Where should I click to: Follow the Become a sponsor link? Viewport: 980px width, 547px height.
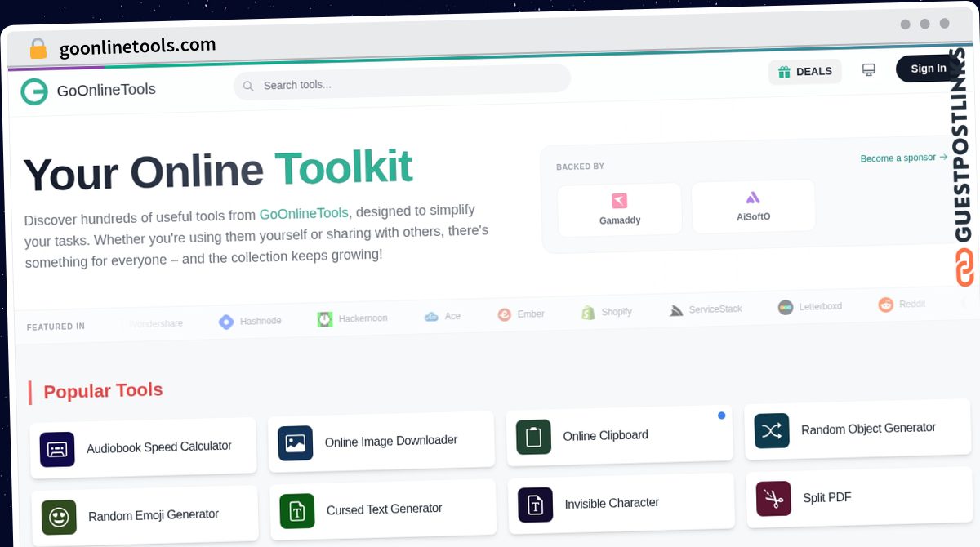click(x=904, y=158)
